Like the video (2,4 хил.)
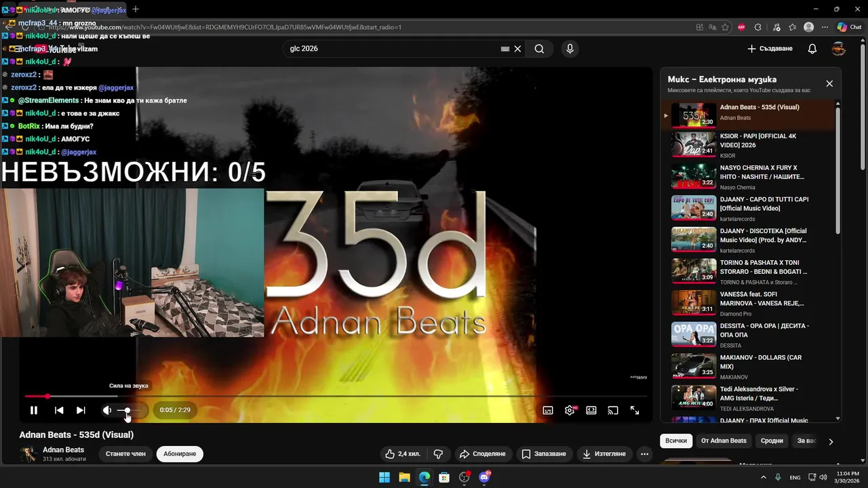This screenshot has height=488, width=868. point(403,453)
